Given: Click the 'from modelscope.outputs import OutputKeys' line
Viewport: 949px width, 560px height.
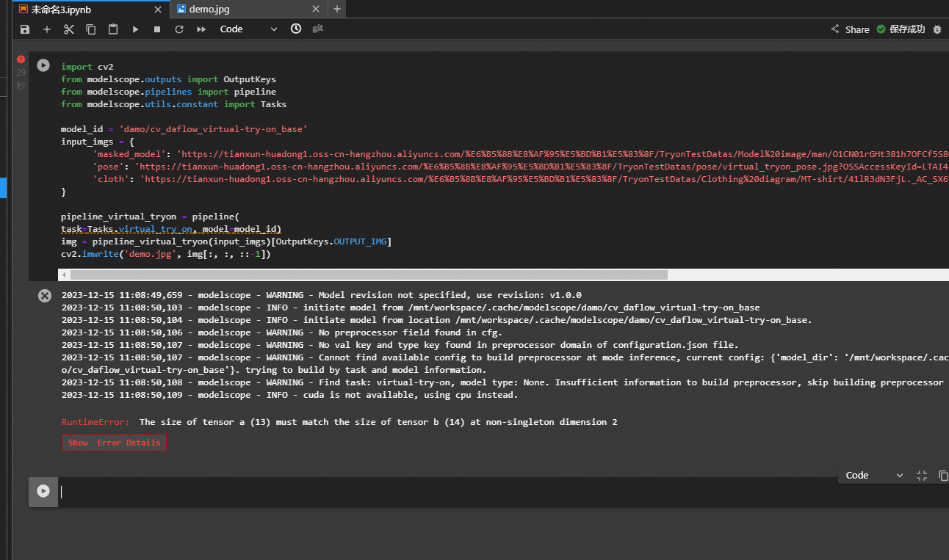Looking at the screenshot, I should pyautogui.click(x=168, y=79).
